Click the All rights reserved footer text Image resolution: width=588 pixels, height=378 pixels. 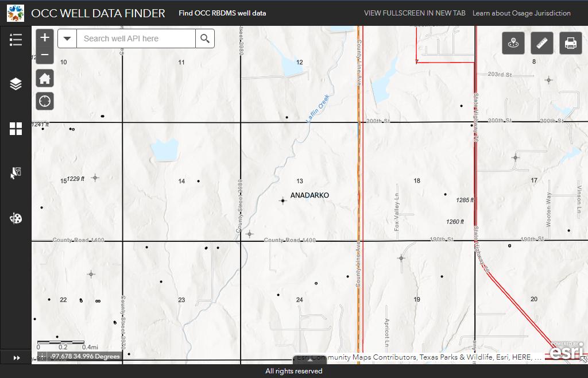pos(293,371)
